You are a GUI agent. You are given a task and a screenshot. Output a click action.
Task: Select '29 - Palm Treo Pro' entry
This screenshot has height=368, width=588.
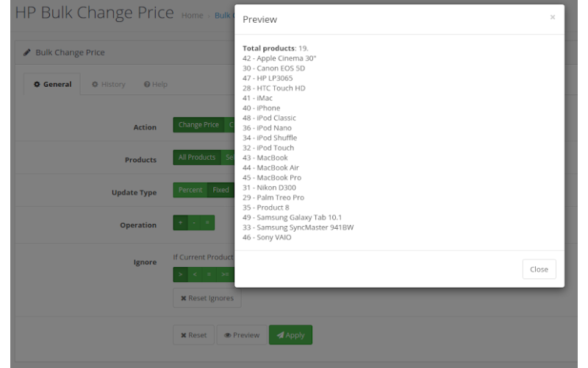(x=273, y=197)
